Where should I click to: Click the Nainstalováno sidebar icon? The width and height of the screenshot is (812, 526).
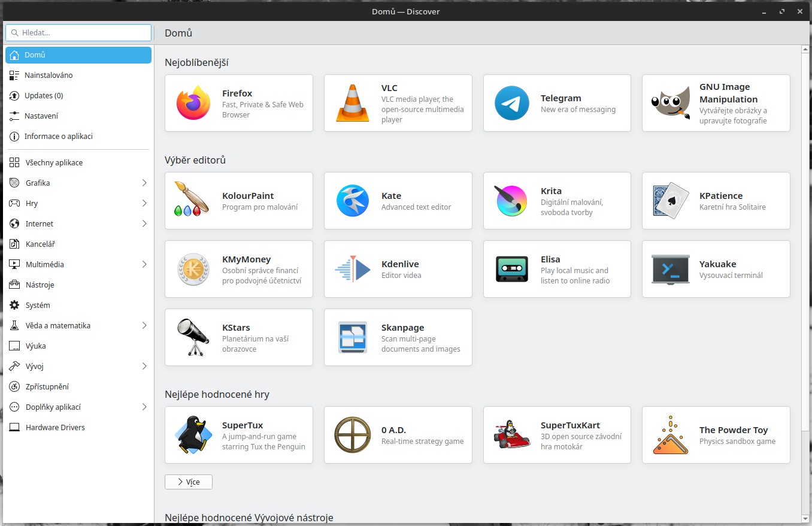[x=14, y=75]
